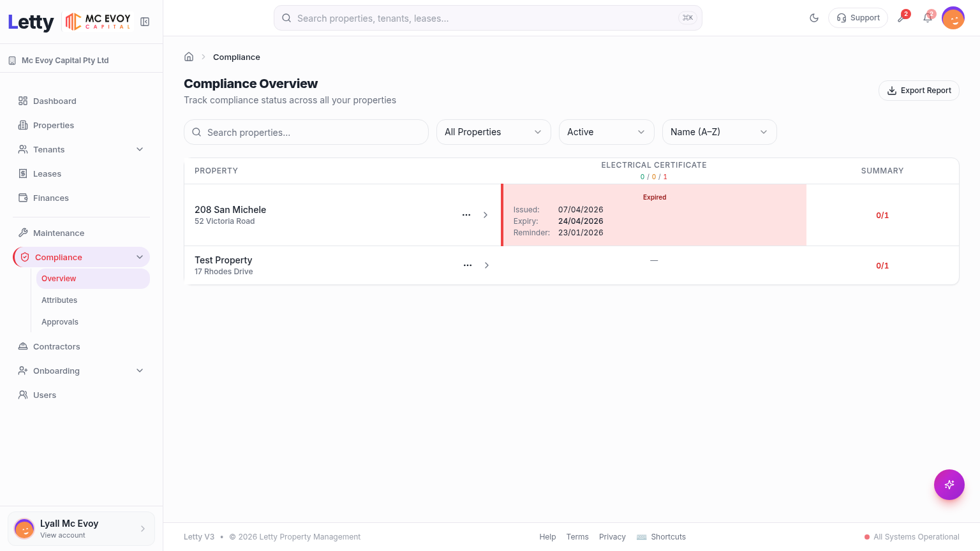Open more options for Test Property
Viewport: 980px width, 551px height.
pyautogui.click(x=468, y=265)
